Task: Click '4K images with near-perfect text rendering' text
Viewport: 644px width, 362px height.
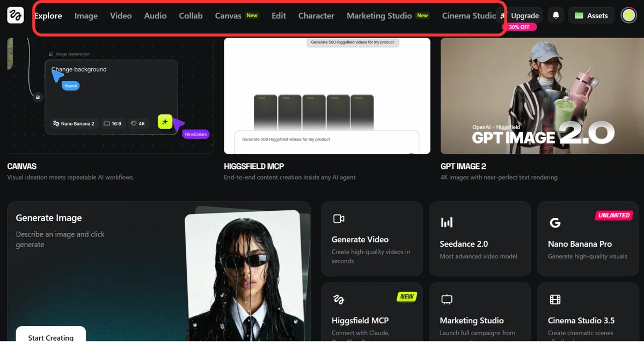Action: point(499,177)
